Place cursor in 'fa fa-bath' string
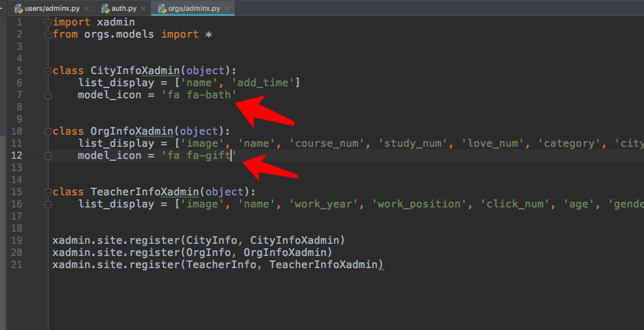 point(199,95)
